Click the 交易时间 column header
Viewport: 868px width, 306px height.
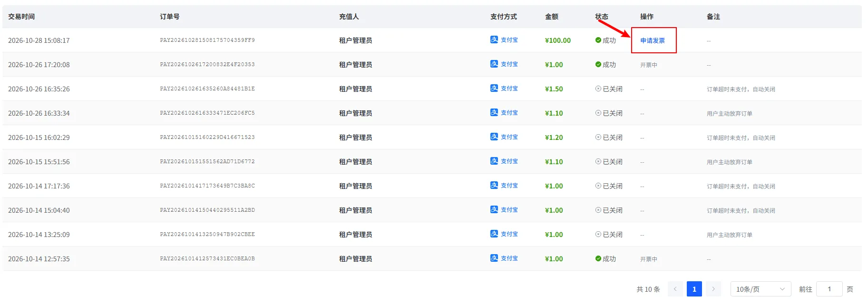coord(21,17)
